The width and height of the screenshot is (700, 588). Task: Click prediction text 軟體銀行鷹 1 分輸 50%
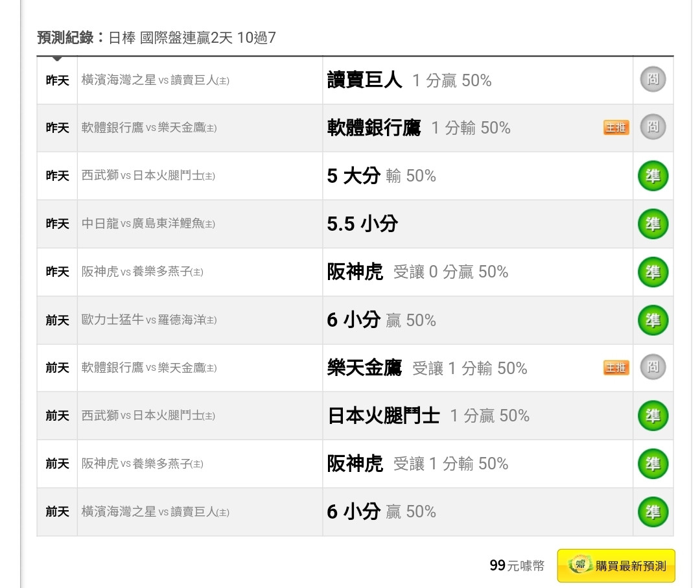pyautogui.click(x=419, y=128)
